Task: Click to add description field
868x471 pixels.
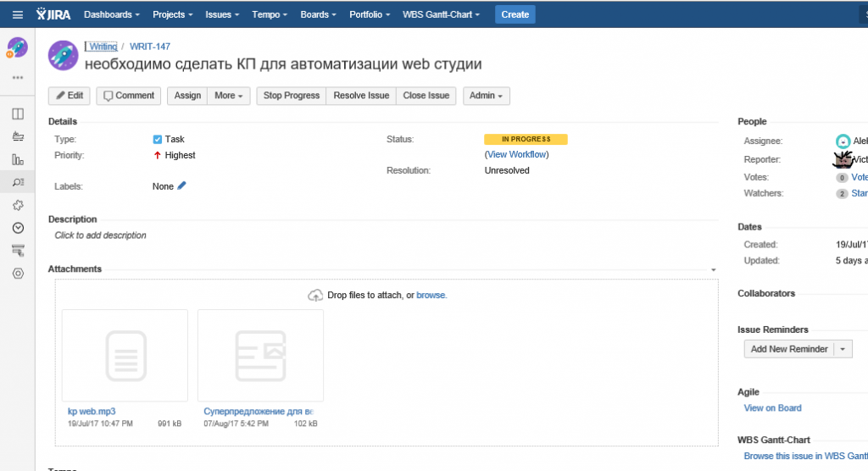Action: 100,235
